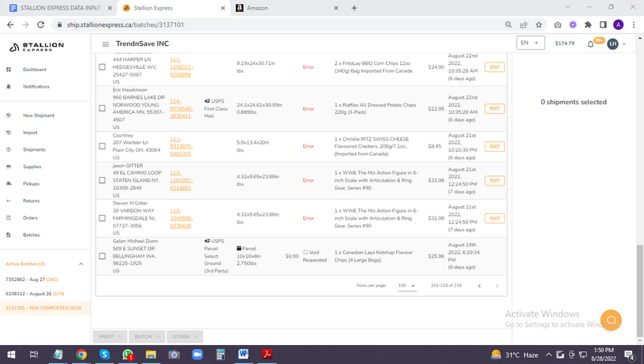This screenshot has width=644, height=364.
Task: Click the Dashboard sidebar icon
Action: (9, 69)
